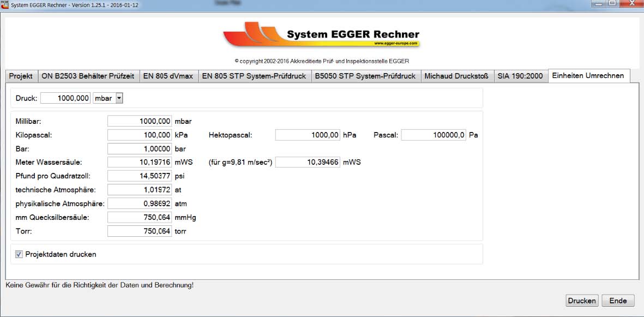Click the '(für g=9,81 m/sec²)' label
Viewport: 644px width, 317px height.
(x=240, y=163)
